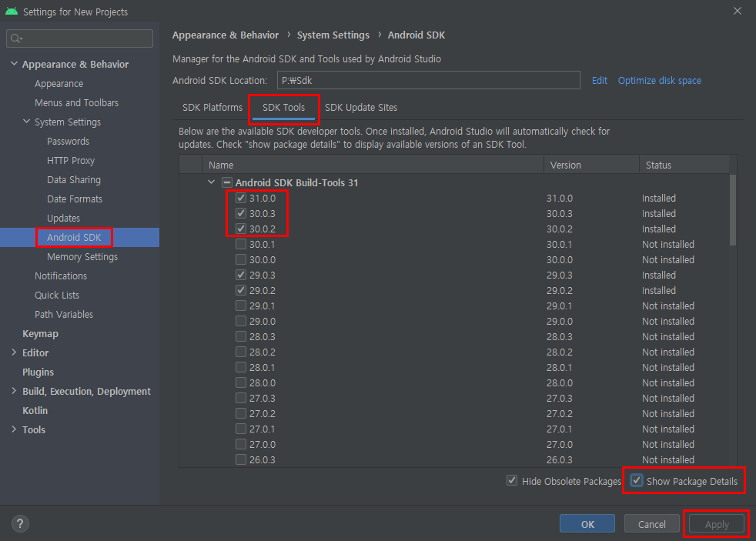Open the search field magnifier dropdown
Screen dimensions: 756x541
(15, 38)
